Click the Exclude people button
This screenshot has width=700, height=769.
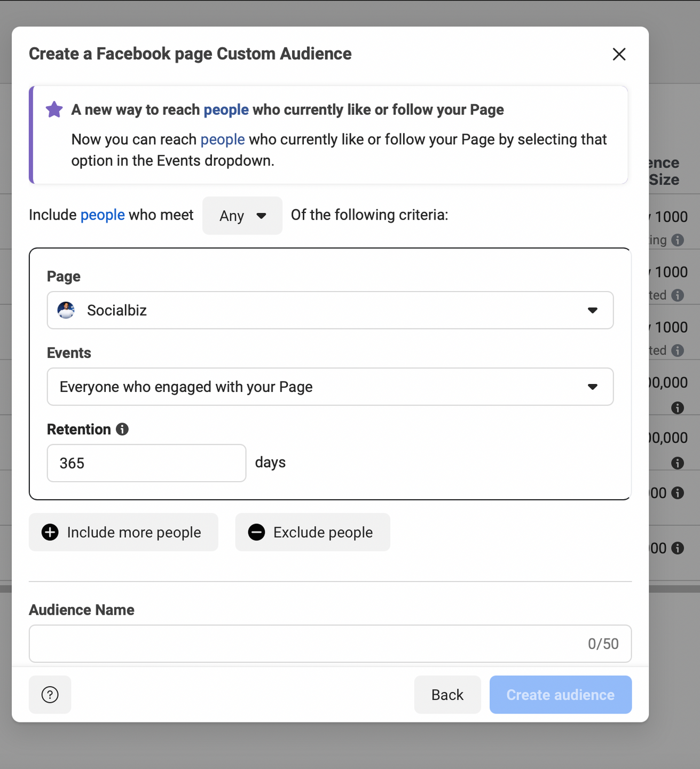[312, 532]
